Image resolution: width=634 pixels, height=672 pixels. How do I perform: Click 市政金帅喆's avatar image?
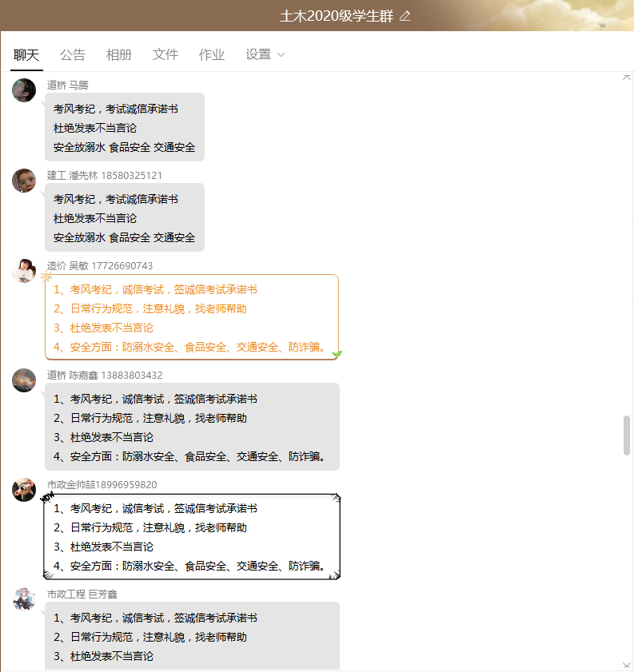24,490
